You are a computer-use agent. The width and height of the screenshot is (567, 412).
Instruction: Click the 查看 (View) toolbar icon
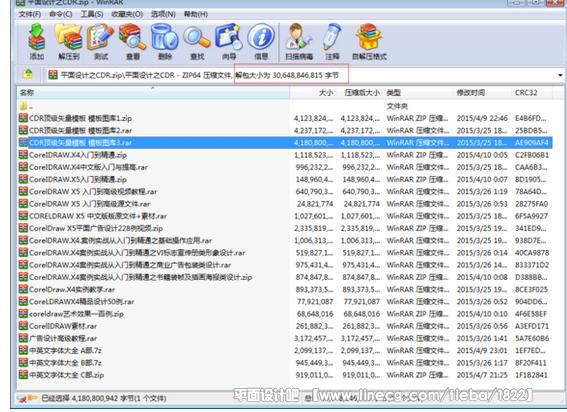[132, 37]
